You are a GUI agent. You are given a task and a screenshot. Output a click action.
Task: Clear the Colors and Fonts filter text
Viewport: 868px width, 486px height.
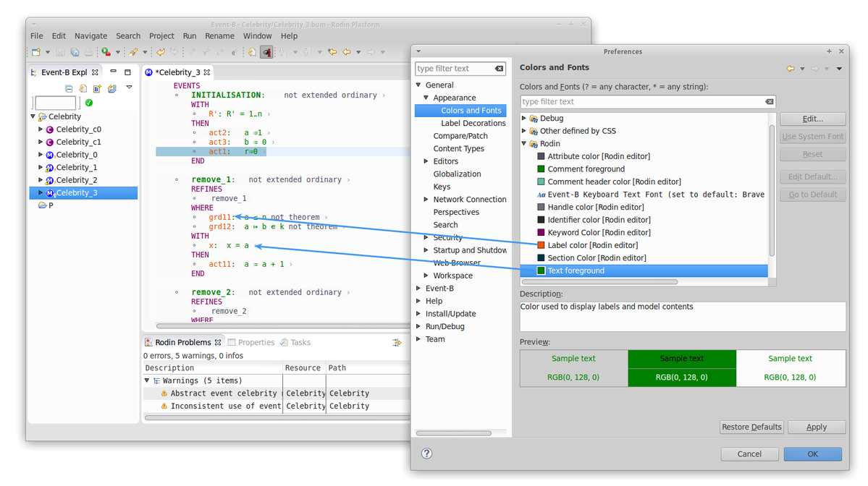tap(770, 102)
